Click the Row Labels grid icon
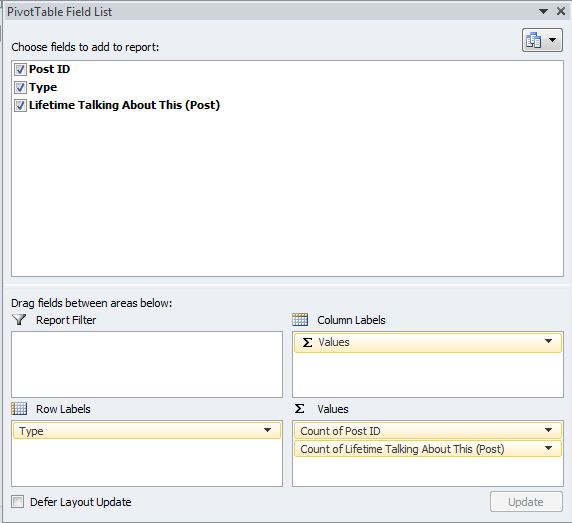 pos(19,409)
